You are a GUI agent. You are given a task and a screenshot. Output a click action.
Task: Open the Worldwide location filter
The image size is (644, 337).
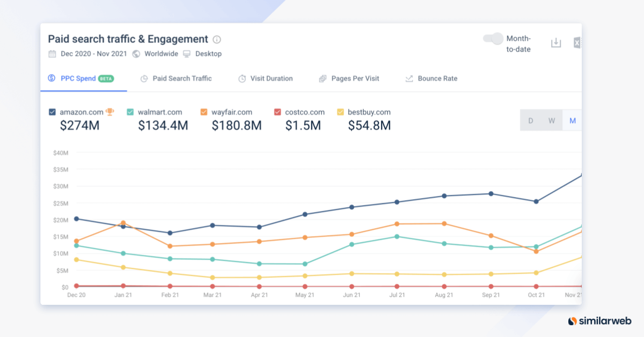[x=160, y=54]
